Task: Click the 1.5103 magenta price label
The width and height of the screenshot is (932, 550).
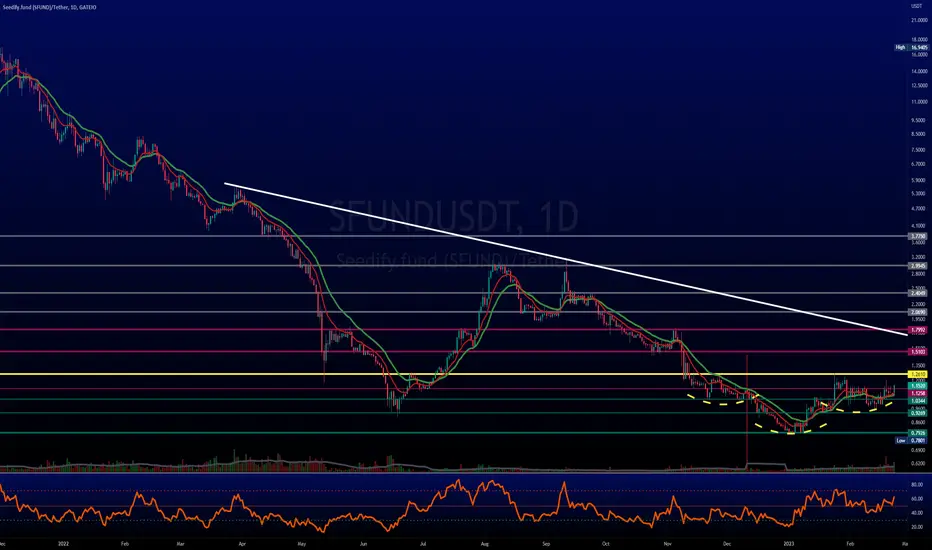Action: [x=918, y=352]
